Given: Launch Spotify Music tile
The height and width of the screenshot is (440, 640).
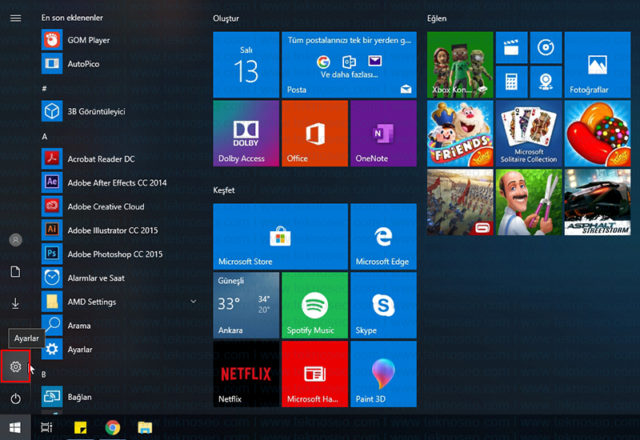Looking at the screenshot, I should coord(315,305).
